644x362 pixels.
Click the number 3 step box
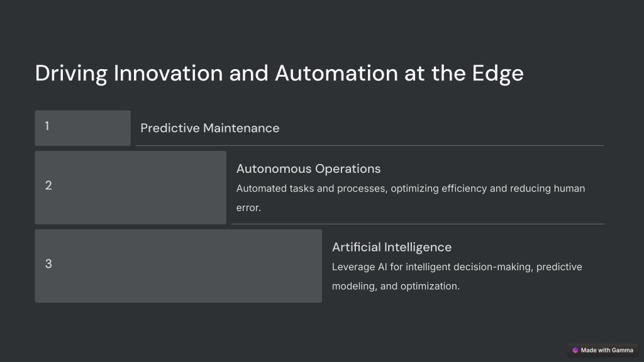click(x=178, y=266)
